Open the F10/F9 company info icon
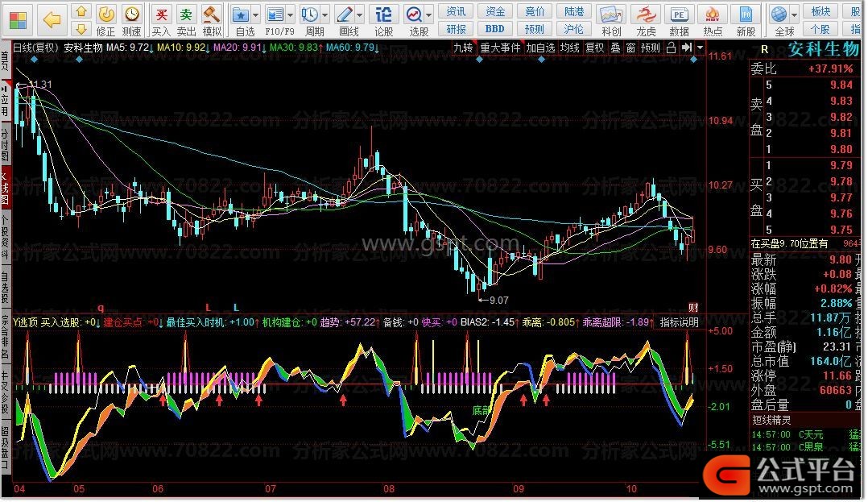 (275, 15)
